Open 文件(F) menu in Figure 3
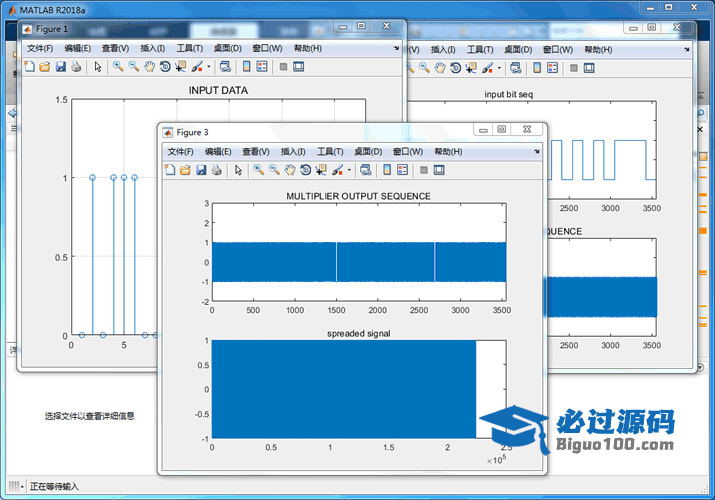The height and width of the screenshot is (500, 715). click(181, 152)
